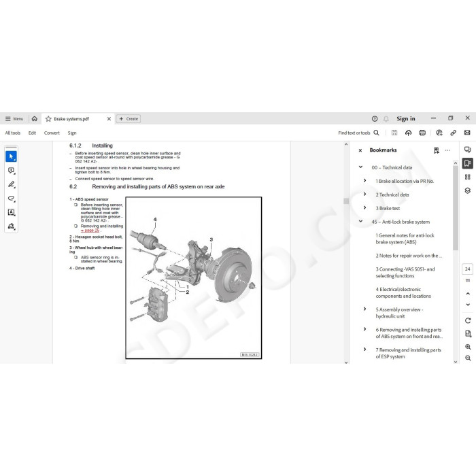This screenshot has width=476, height=476.
Task: Click the zoom in magnifier
Action: 468,347
